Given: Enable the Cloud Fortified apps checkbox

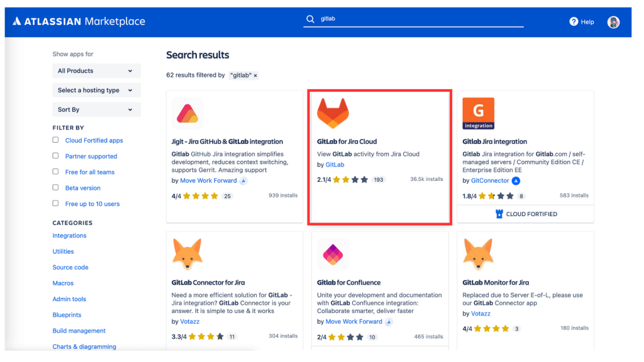Looking at the screenshot, I should (55, 140).
